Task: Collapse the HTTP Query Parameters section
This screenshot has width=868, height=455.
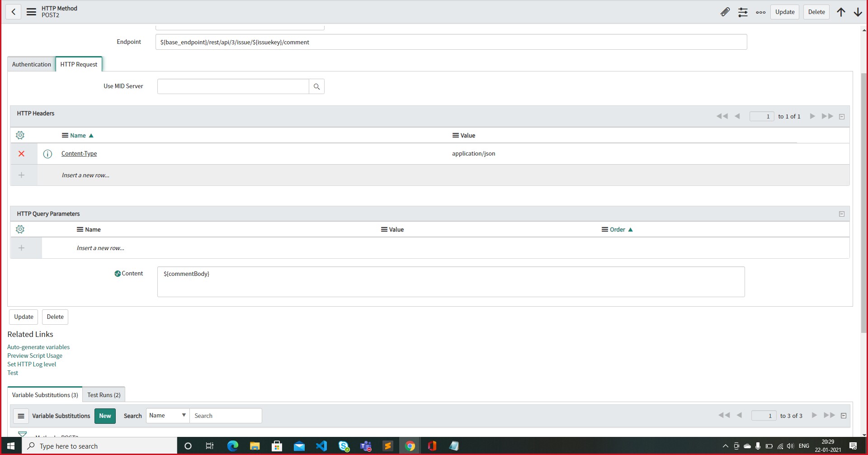Action: (842, 214)
